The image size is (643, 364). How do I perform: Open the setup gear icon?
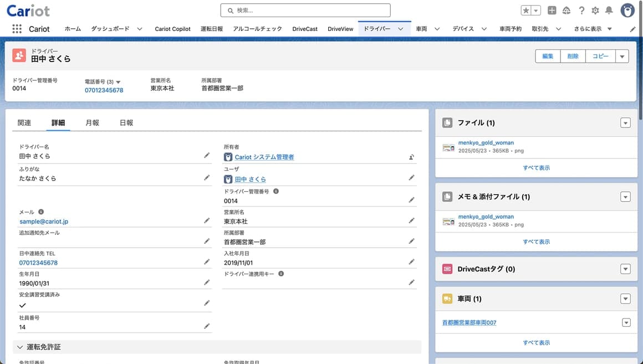[595, 10]
